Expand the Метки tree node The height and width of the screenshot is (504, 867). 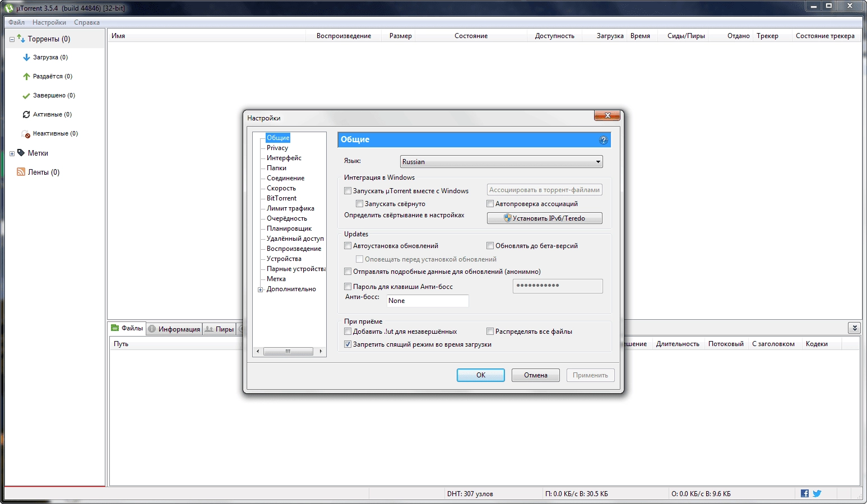pos(12,153)
